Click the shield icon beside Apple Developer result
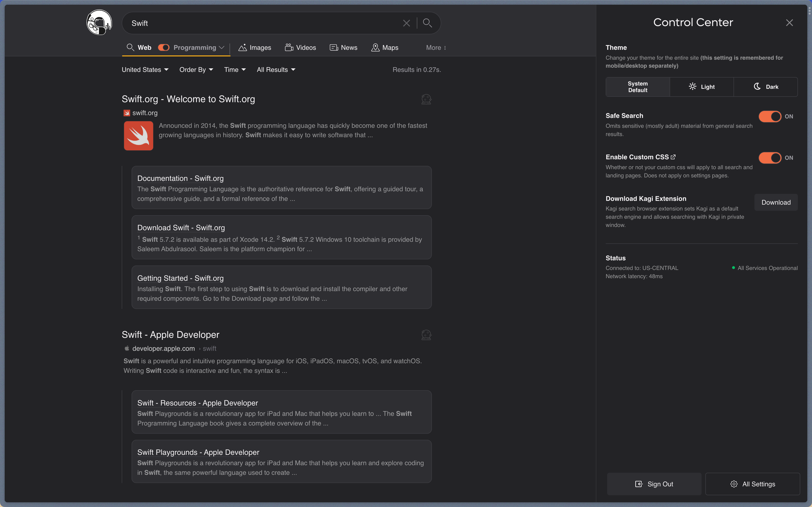Screen dimensions: 812x507 pos(426,335)
